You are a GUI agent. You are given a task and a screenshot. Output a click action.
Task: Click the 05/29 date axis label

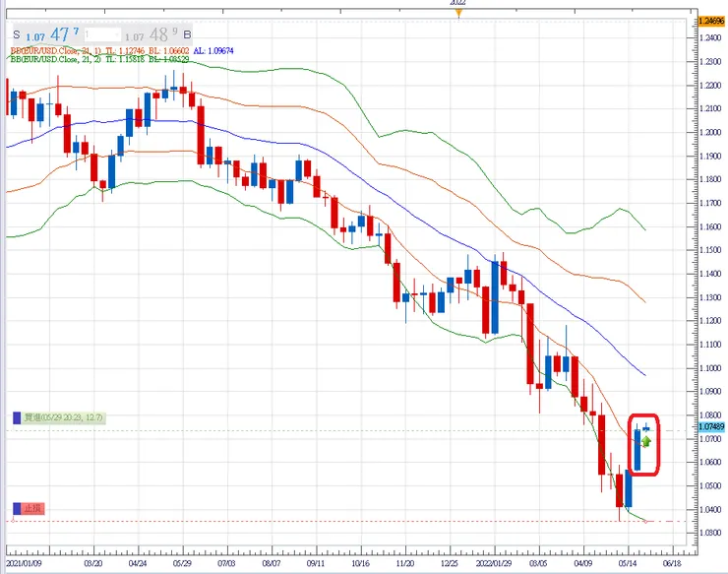pos(182,563)
